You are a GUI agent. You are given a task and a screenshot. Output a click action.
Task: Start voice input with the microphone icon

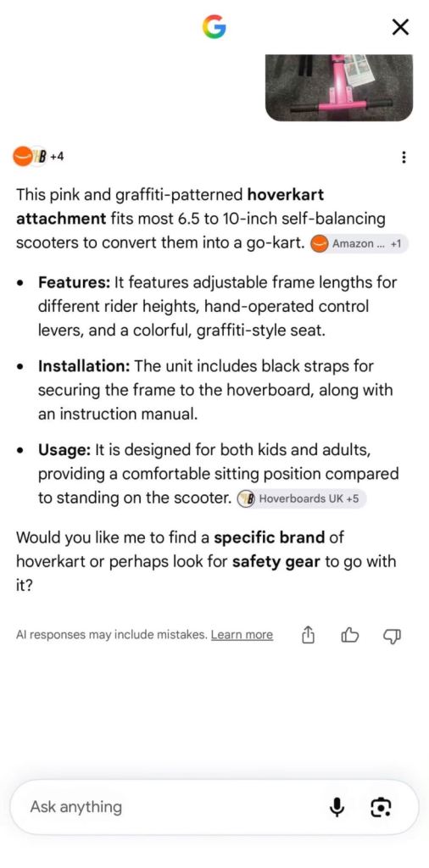336,807
